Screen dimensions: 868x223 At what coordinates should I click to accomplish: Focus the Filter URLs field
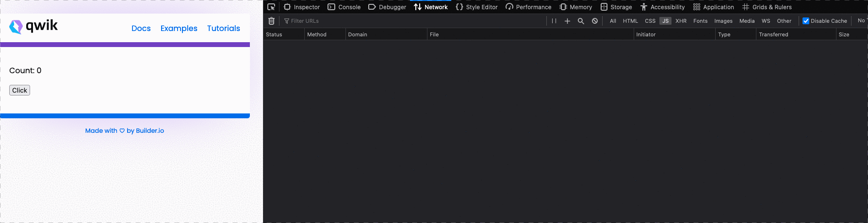(414, 21)
